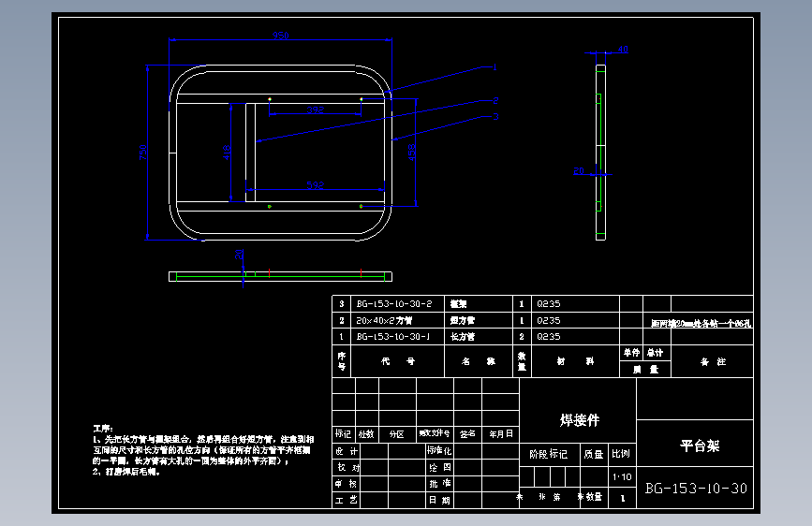
Task: Click the 比例 label cell
Action: 621,454
